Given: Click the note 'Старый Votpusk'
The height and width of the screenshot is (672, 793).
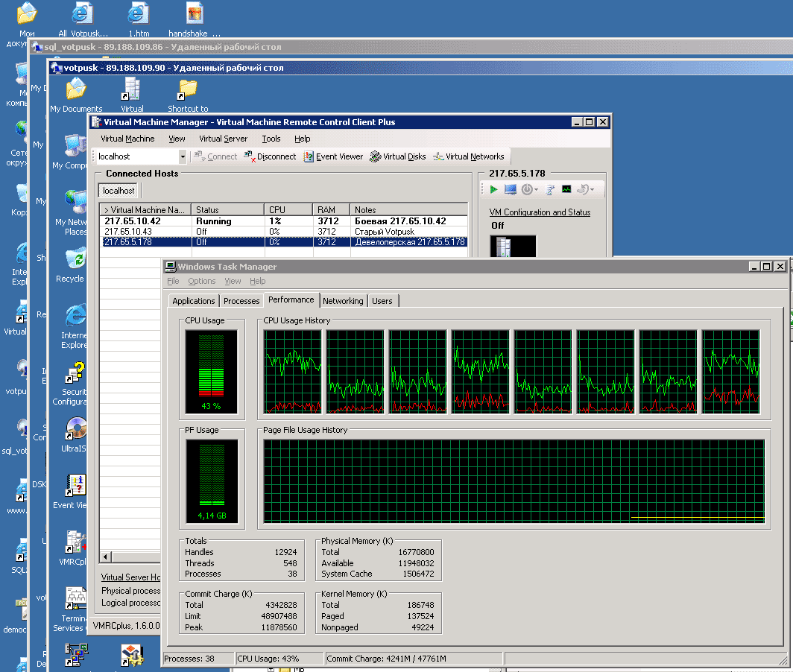Looking at the screenshot, I should 385,232.
